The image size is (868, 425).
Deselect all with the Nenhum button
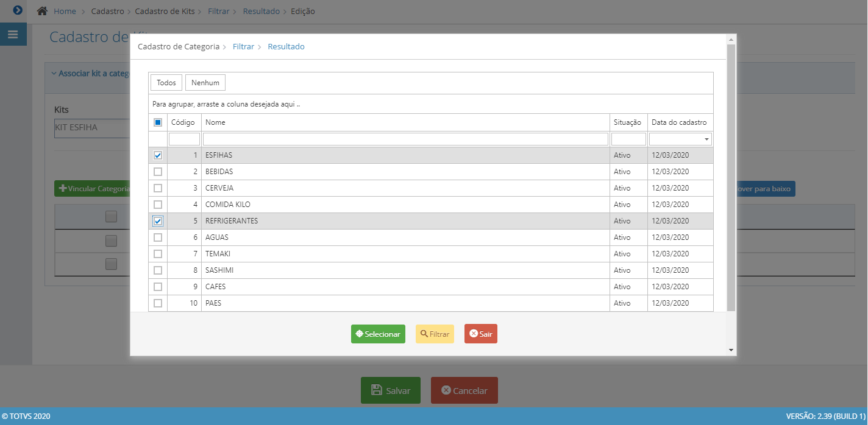tap(205, 82)
